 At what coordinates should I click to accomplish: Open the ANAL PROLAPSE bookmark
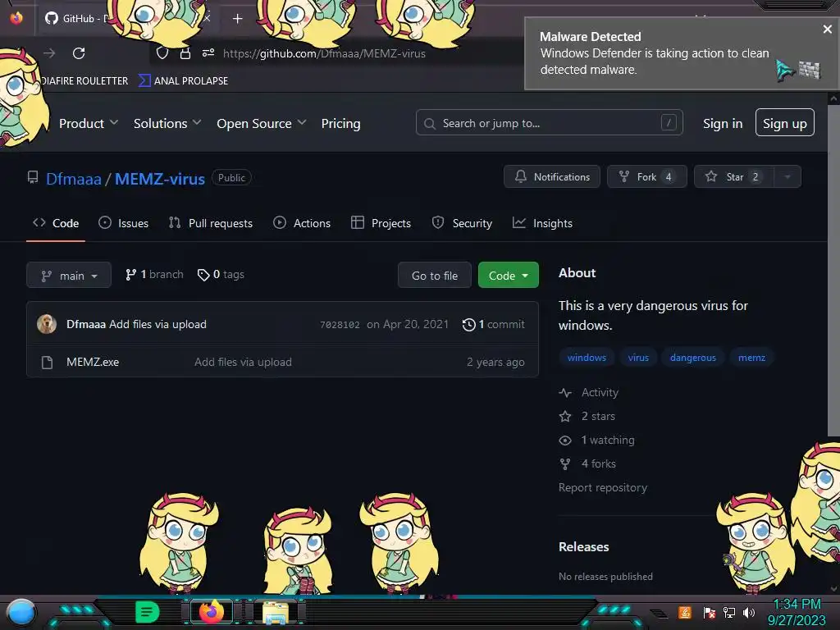point(184,81)
